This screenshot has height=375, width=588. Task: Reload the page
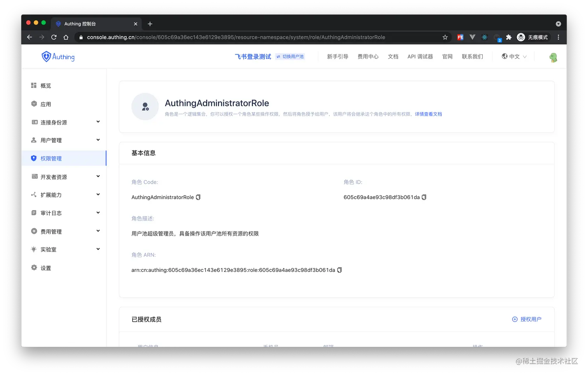click(54, 37)
